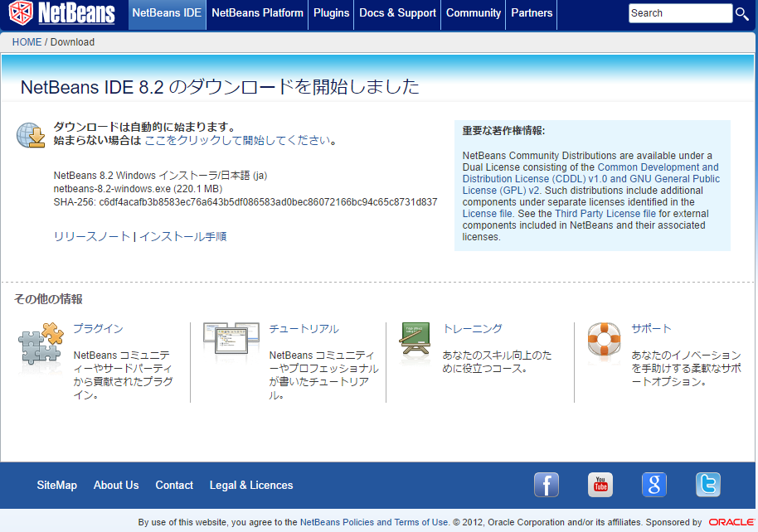This screenshot has height=532, width=758.
Task: Open the Google social icon
Action: pyautogui.click(x=654, y=485)
